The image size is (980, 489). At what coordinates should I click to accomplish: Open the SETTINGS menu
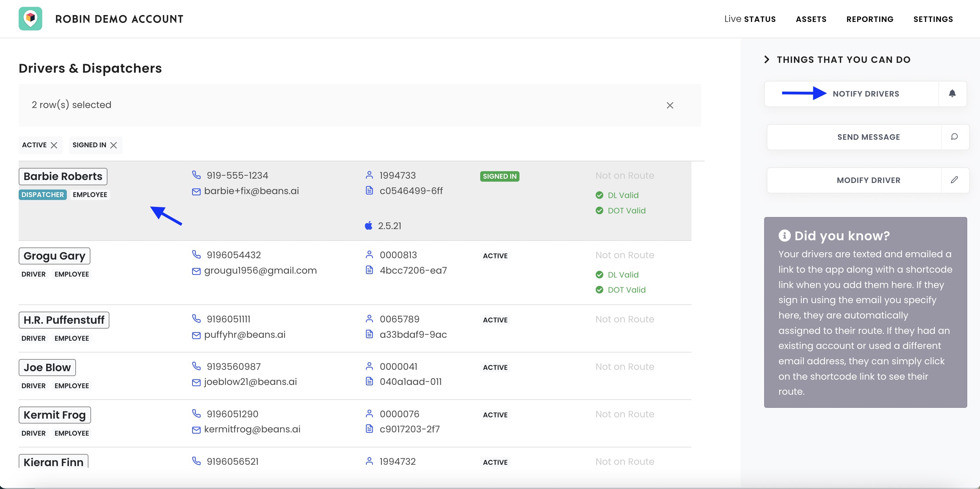tap(933, 19)
